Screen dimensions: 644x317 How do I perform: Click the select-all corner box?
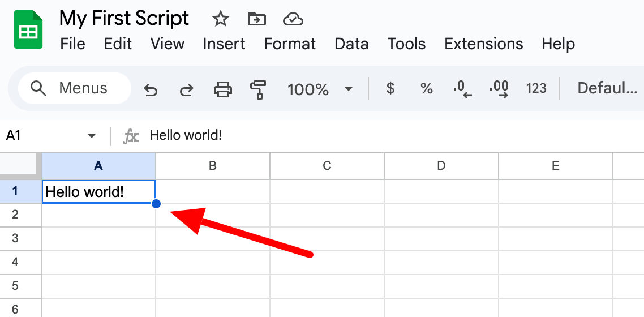coord(20,166)
